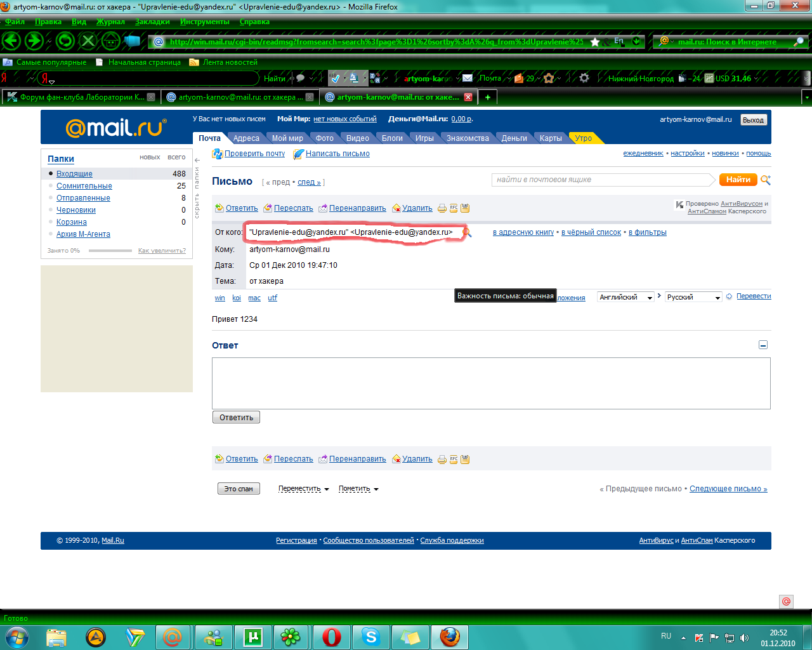
Task: Switch to the Утро tab
Action: pyautogui.click(x=584, y=138)
